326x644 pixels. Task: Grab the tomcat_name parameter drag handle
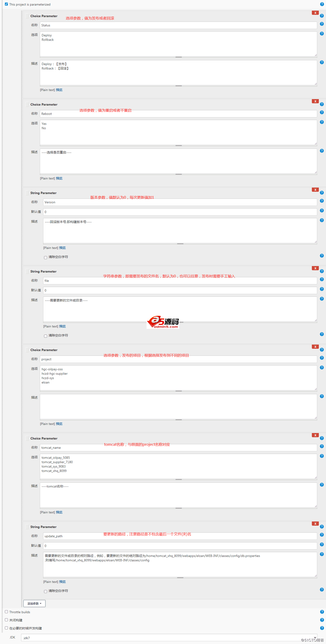click(x=27, y=439)
